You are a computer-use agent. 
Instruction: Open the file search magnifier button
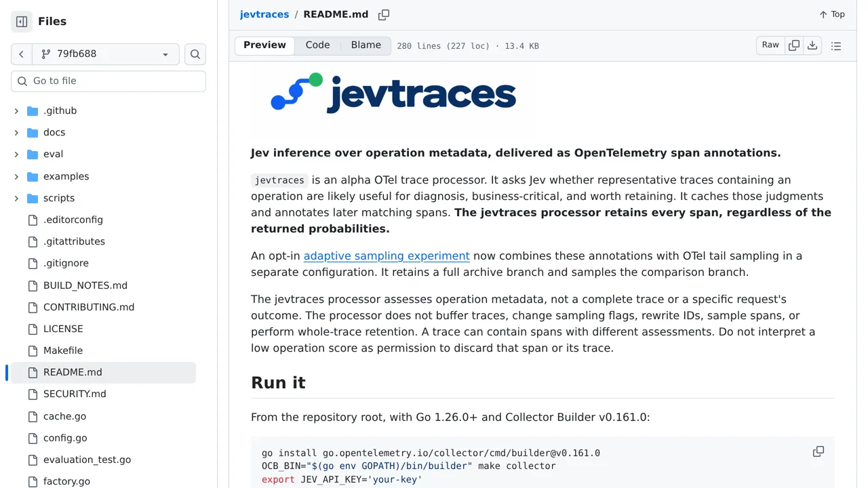coord(195,54)
